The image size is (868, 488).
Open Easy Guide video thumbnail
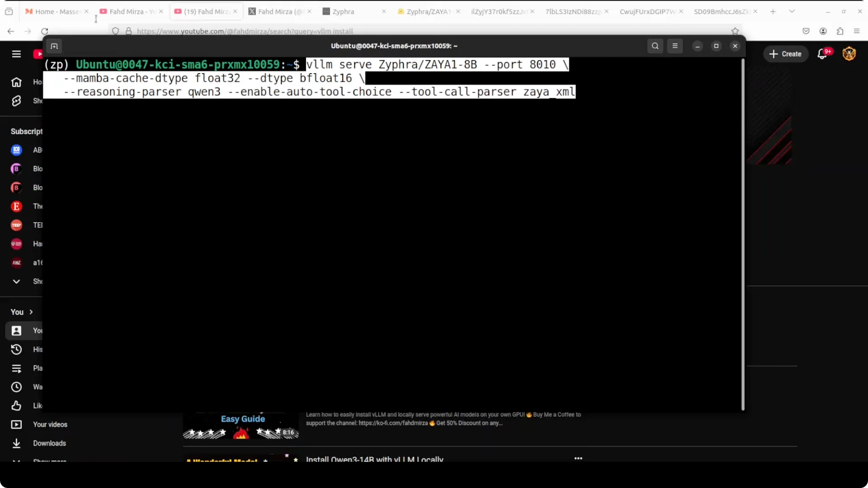click(241, 426)
